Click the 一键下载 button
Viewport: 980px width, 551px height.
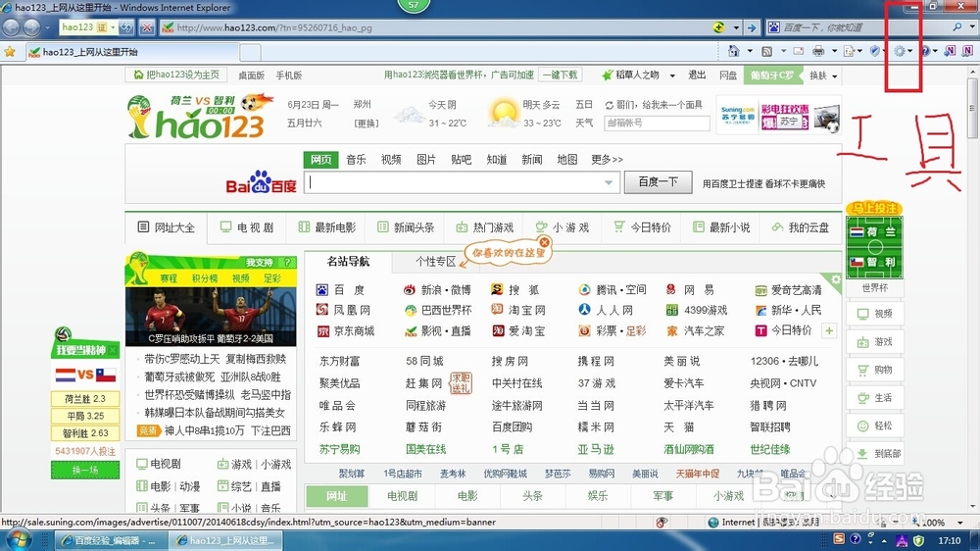click(x=560, y=75)
